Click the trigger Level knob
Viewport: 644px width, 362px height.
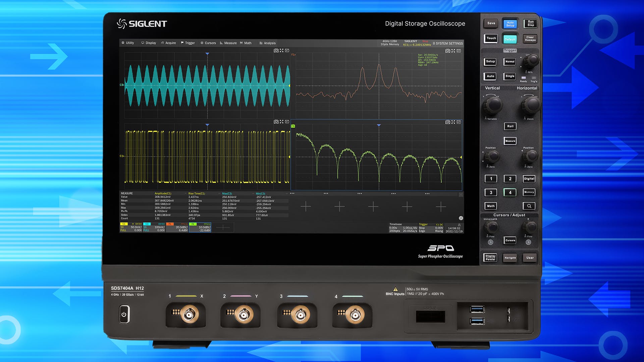click(531, 61)
